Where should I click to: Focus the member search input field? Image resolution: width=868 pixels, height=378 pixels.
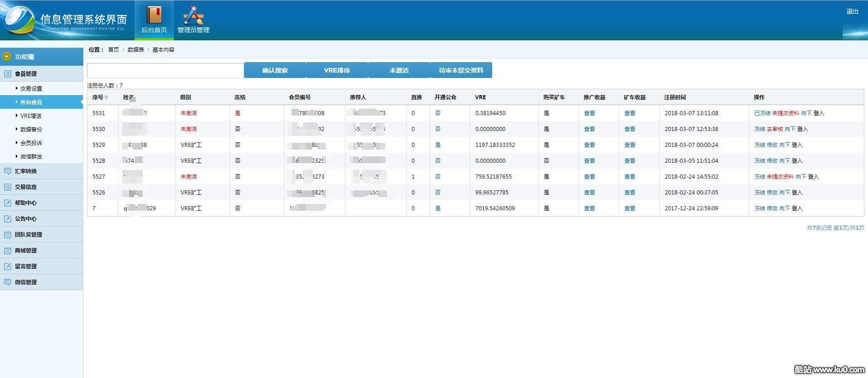click(165, 71)
